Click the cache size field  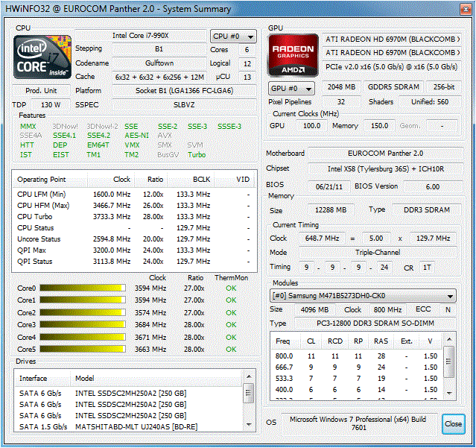tap(159, 77)
